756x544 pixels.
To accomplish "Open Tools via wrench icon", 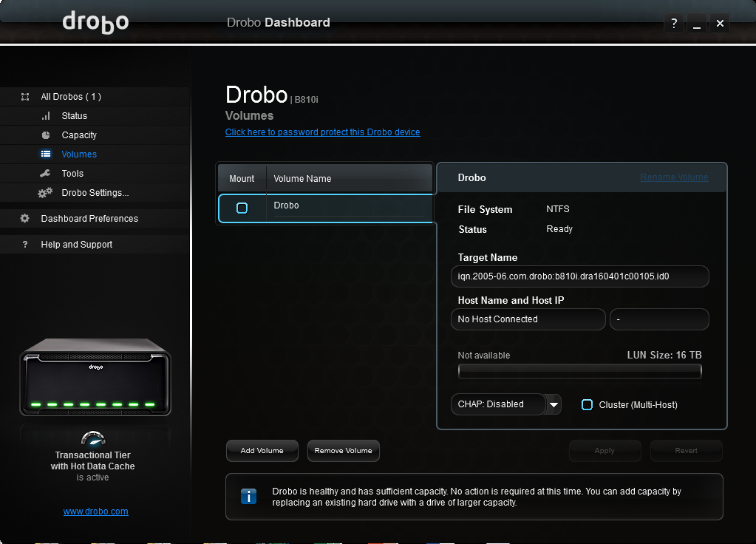I will coord(45,174).
